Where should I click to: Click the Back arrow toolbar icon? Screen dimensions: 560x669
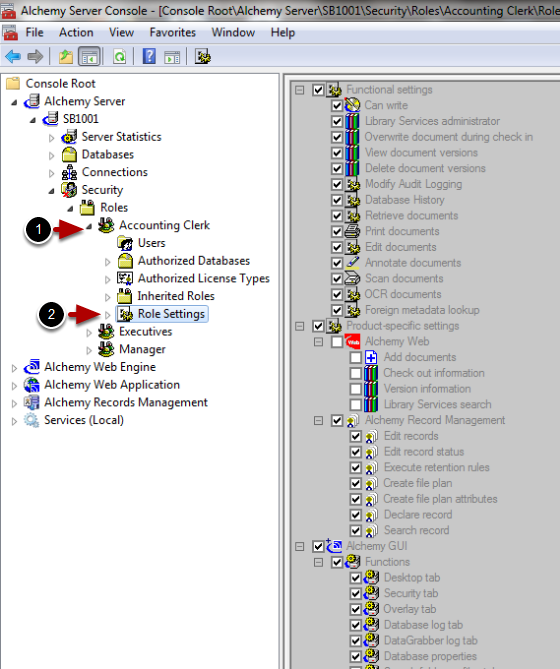(13, 56)
